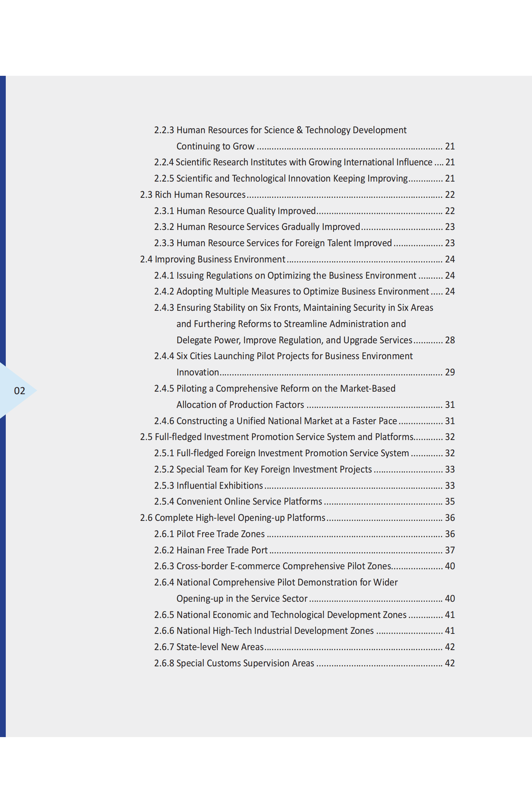
Task: Click 2.5.4 Convenient Online Service Platforms
Action: coord(238,501)
